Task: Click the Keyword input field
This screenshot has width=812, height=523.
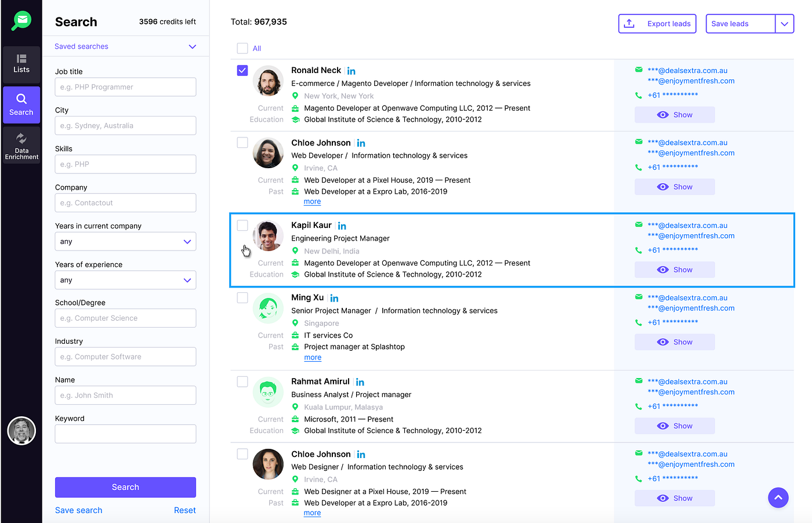Action: 125,434
